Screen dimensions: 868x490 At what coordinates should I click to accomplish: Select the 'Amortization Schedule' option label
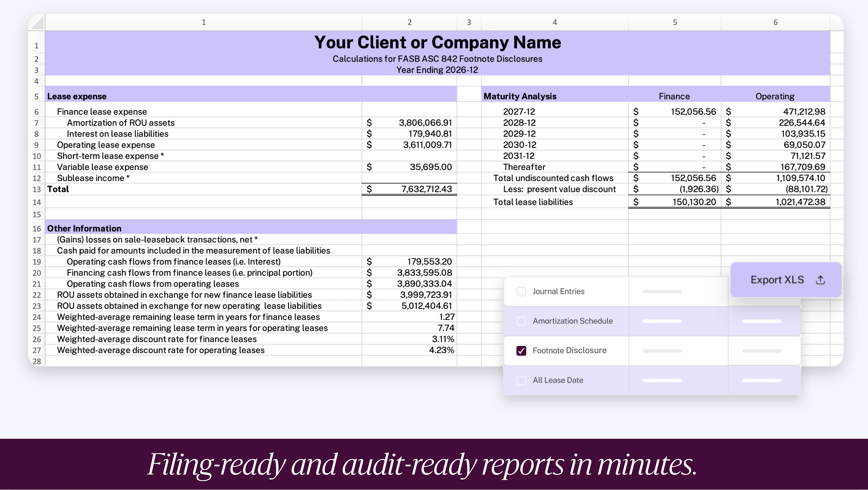point(572,321)
